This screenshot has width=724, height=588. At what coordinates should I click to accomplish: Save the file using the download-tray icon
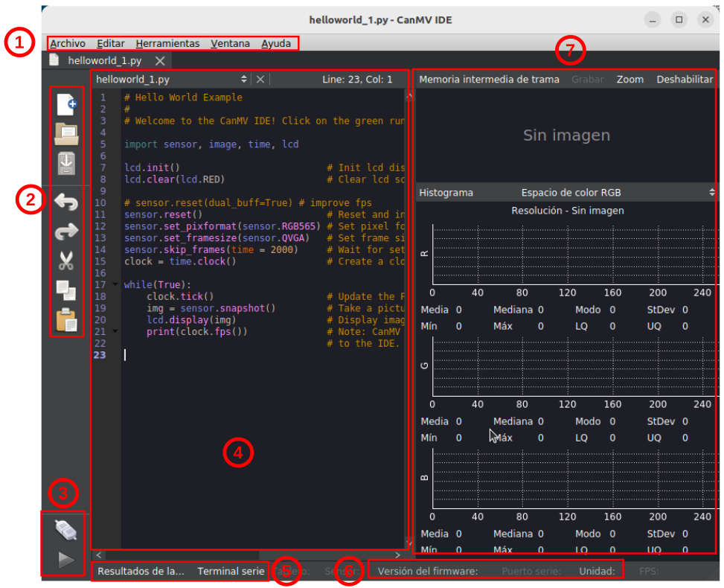pos(66,164)
